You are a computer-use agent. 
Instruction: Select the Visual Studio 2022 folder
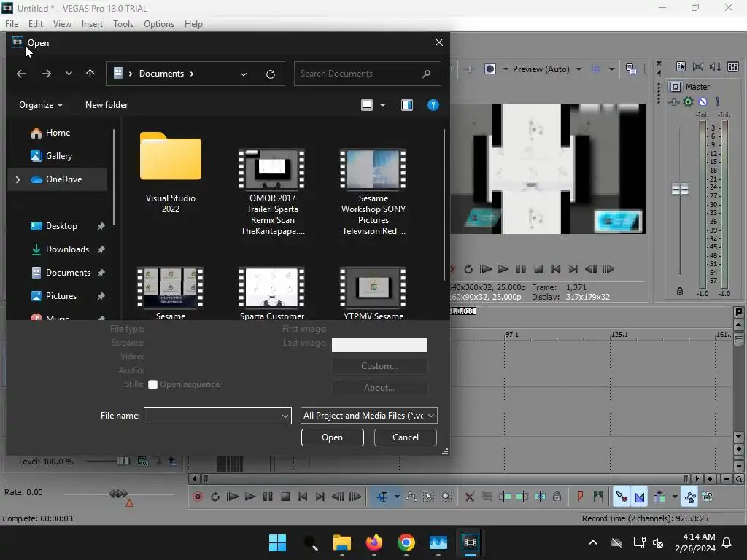(x=171, y=172)
